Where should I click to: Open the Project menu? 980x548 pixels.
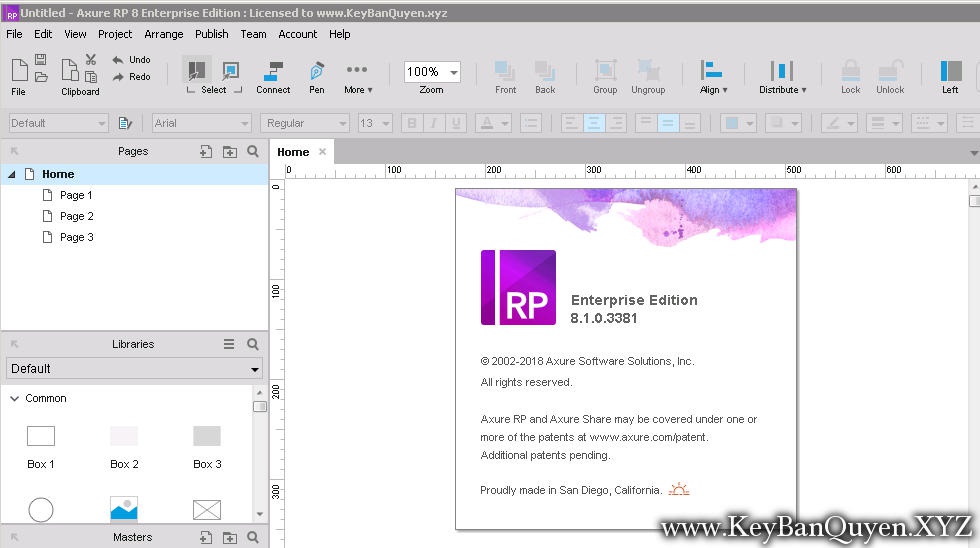coord(115,34)
